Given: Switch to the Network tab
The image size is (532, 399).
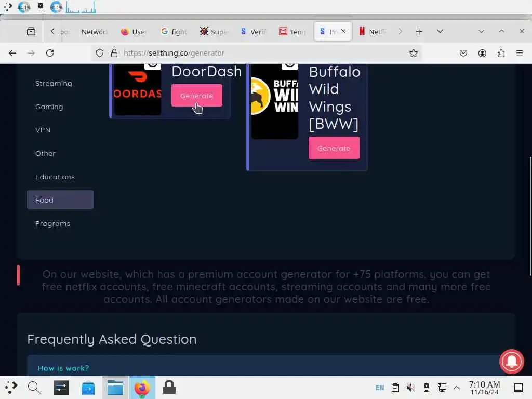Looking at the screenshot, I should [95, 32].
